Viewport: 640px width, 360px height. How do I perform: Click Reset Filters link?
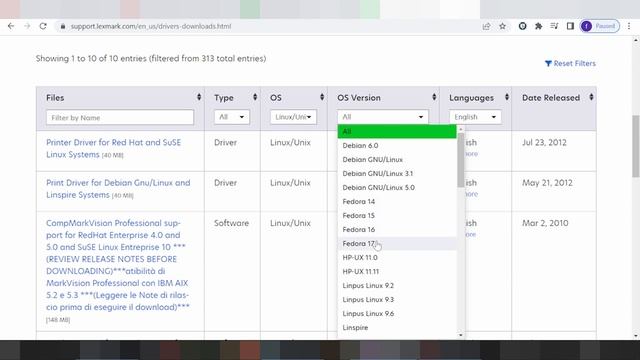pyautogui.click(x=570, y=63)
